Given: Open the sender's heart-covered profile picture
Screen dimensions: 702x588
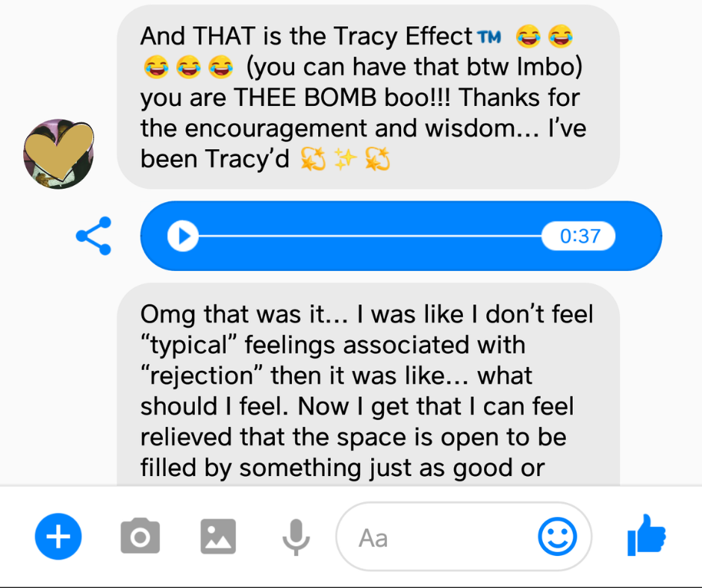Looking at the screenshot, I should [59, 154].
